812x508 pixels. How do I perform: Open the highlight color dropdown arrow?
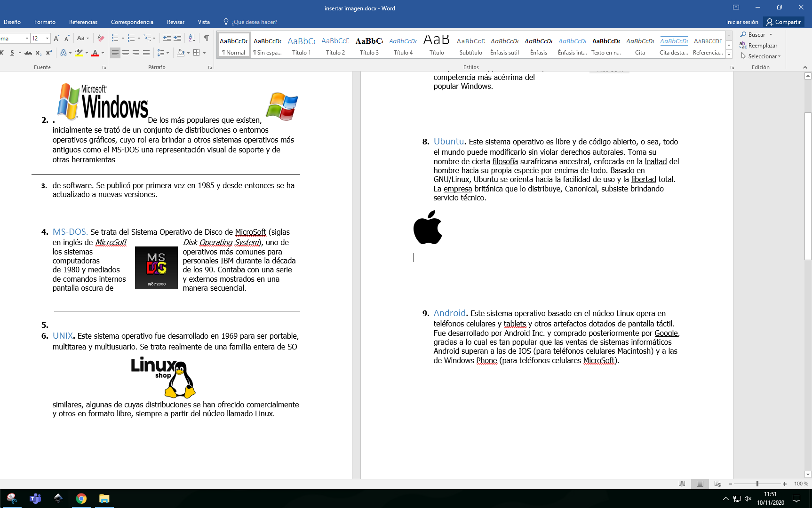coord(87,53)
